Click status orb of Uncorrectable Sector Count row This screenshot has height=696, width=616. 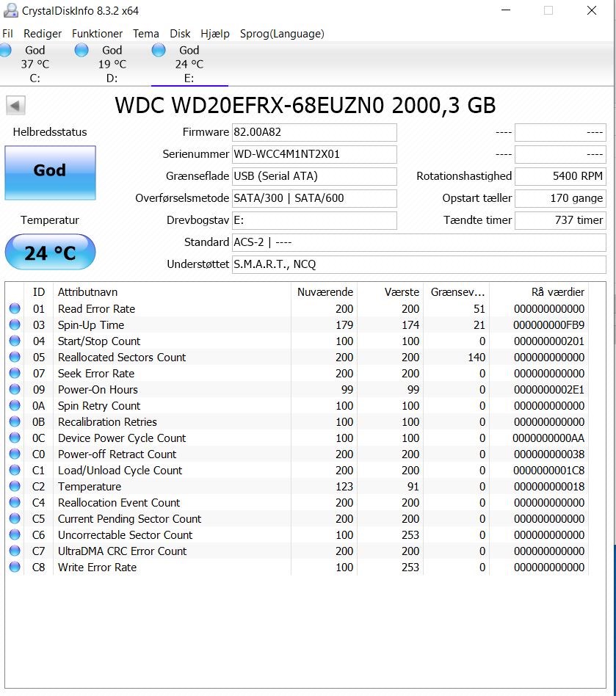click(x=15, y=534)
